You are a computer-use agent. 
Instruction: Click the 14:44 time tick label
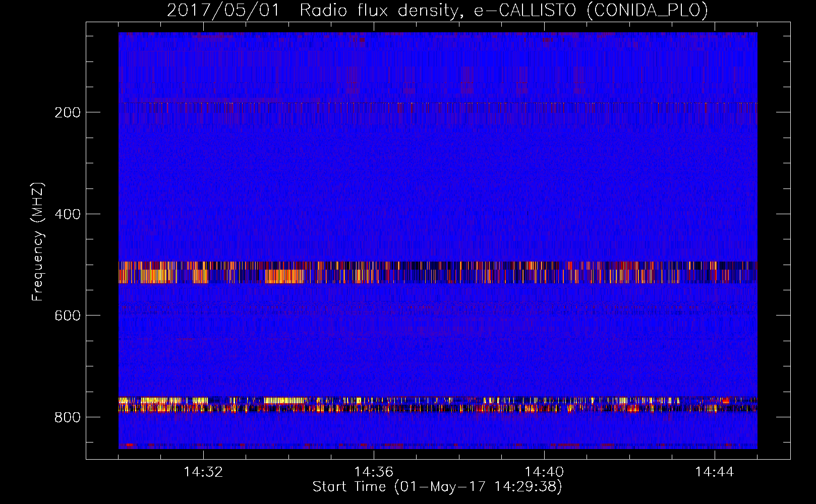(x=715, y=472)
